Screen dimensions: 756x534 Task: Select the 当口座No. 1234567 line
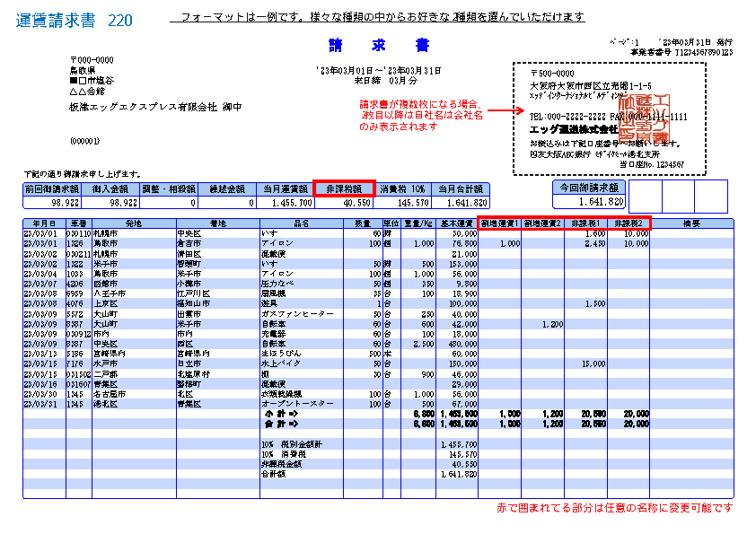point(651,164)
